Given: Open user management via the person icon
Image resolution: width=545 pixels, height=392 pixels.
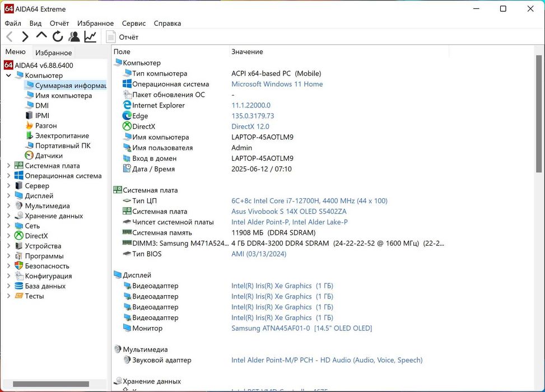Looking at the screenshot, I should 74,36.
